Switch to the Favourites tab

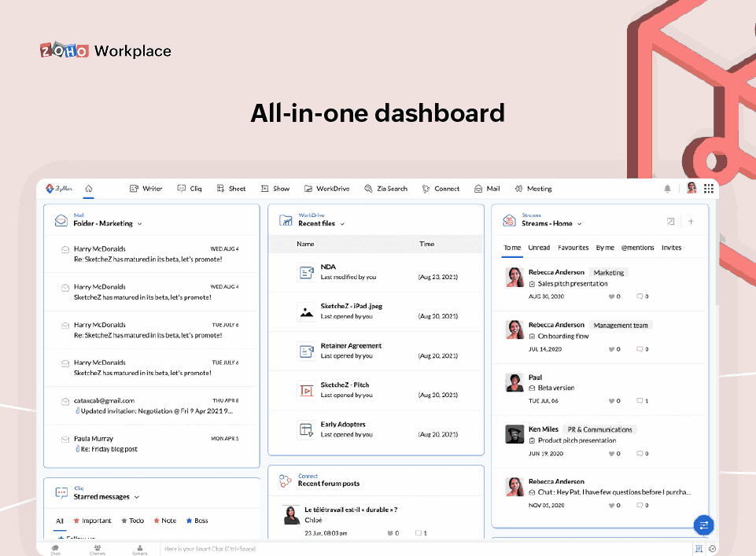click(x=573, y=248)
